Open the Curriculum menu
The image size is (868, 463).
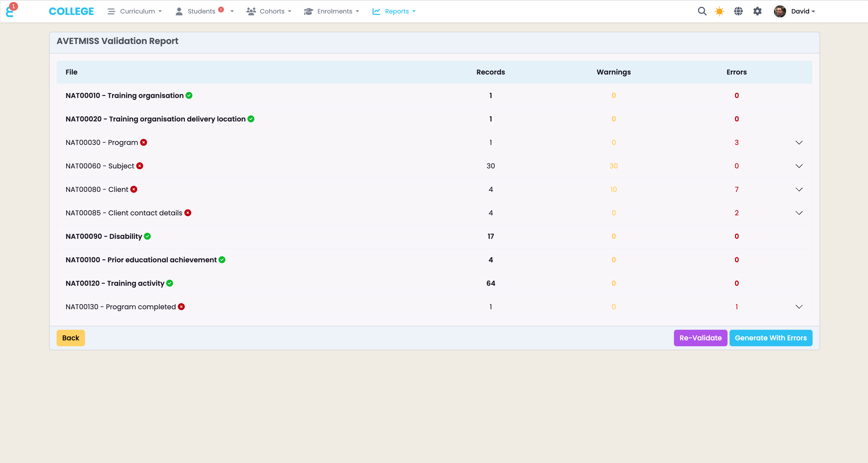tap(135, 11)
